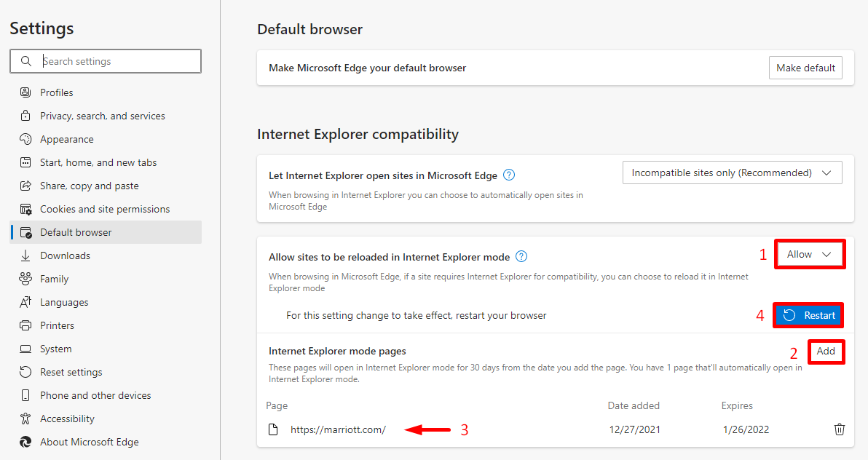
Task: Go to Languages settings
Action: click(106, 302)
